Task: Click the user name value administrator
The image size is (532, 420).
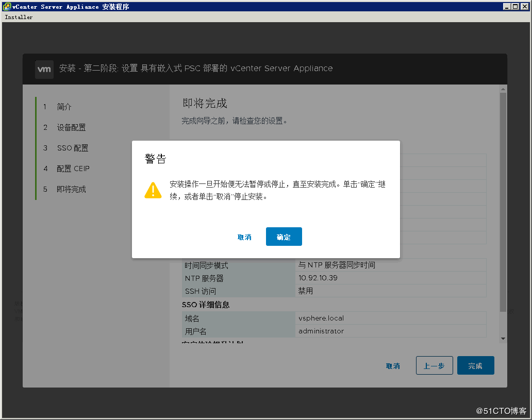Action: (x=321, y=331)
